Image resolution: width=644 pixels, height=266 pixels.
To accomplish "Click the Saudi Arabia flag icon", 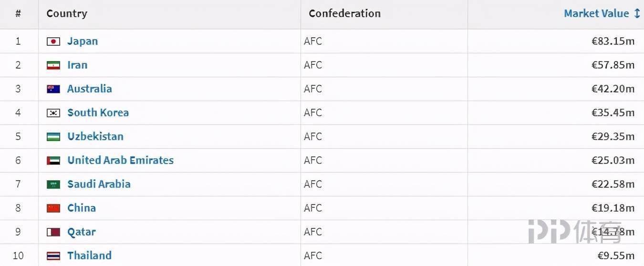I will pos(53,184).
